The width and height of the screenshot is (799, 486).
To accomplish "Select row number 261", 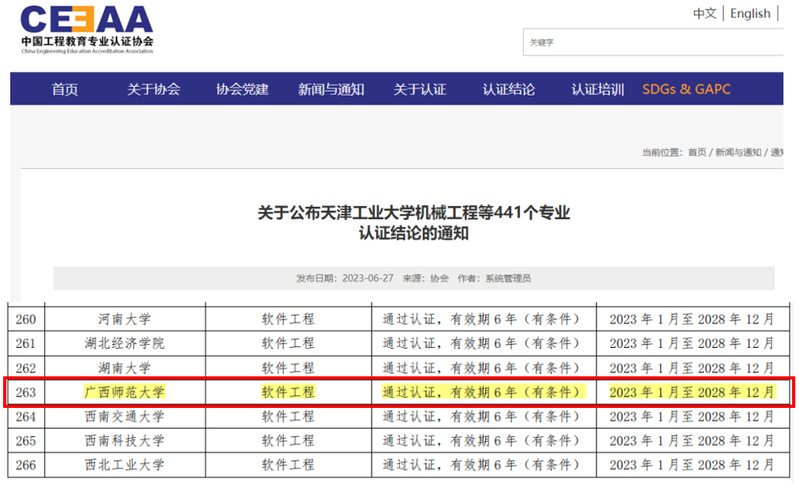I will (x=25, y=343).
